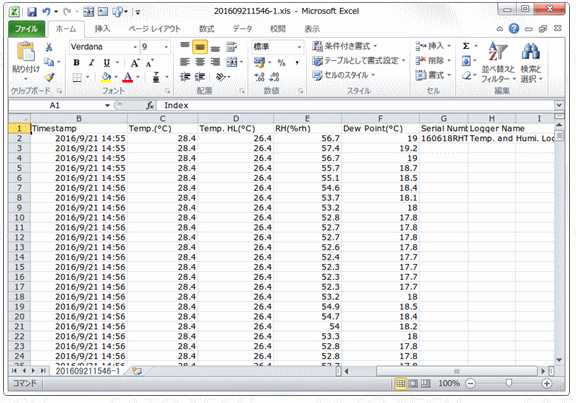Click decrease decimal places icon
The height and width of the screenshot is (403, 576).
coord(274,77)
